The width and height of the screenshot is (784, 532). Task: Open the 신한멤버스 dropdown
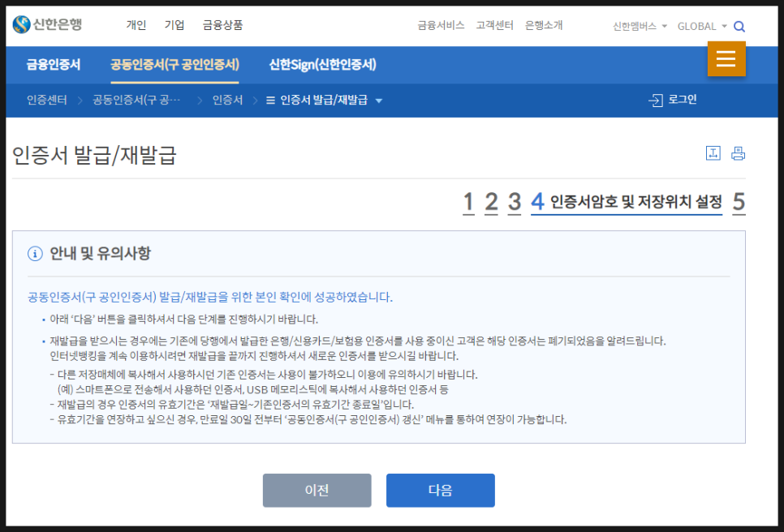click(x=638, y=26)
